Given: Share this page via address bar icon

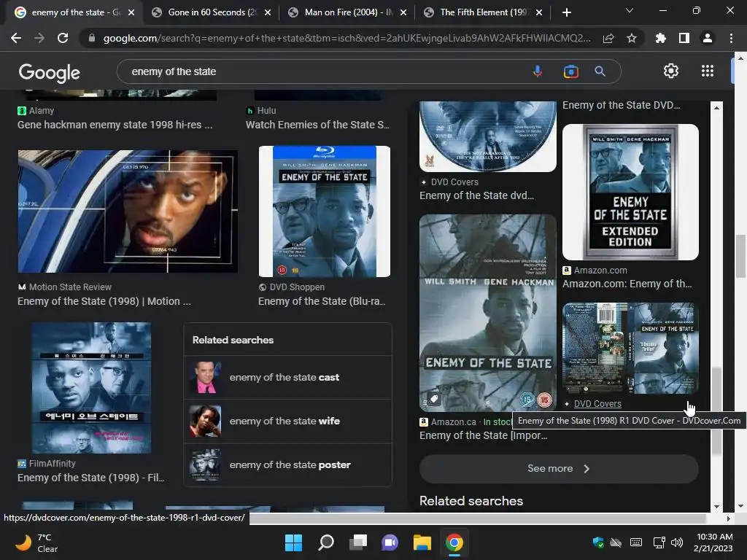Looking at the screenshot, I should coord(608,38).
